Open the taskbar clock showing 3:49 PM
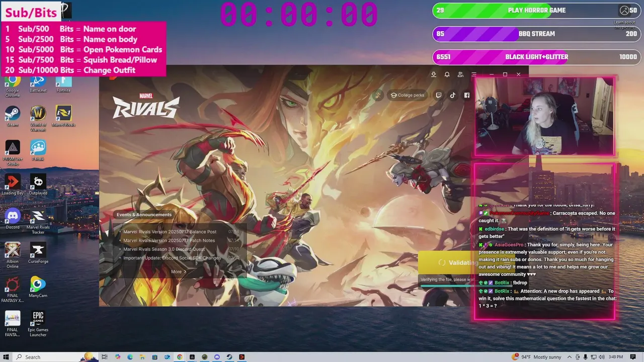Screen dimensions: 644x362 [x=616, y=357]
